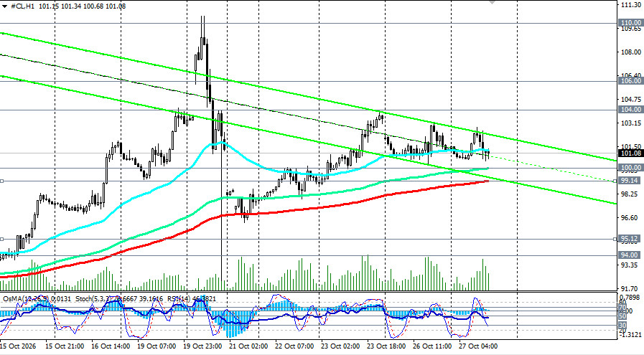Click the #CL,H1 symbol title
The width and height of the screenshot is (644, 355).
click(x=22, y=6)
